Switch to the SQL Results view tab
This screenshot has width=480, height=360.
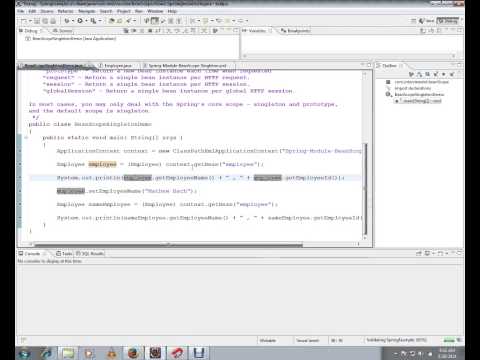pyautogui.click(x=90, y=254)
